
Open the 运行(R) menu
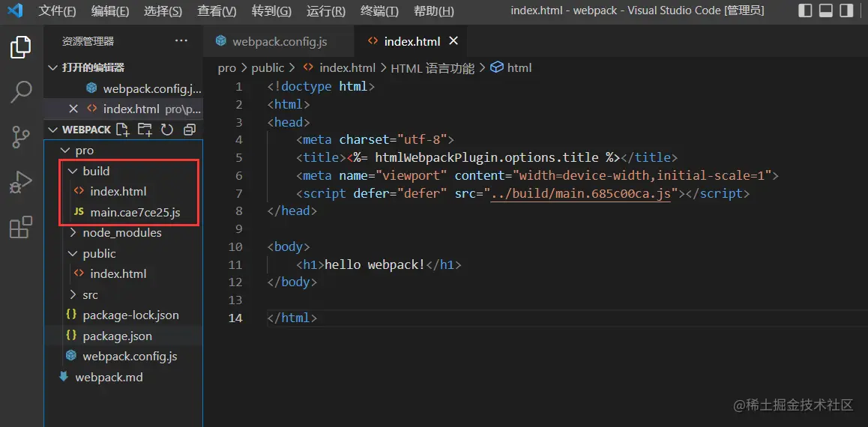tap(325, 11)
